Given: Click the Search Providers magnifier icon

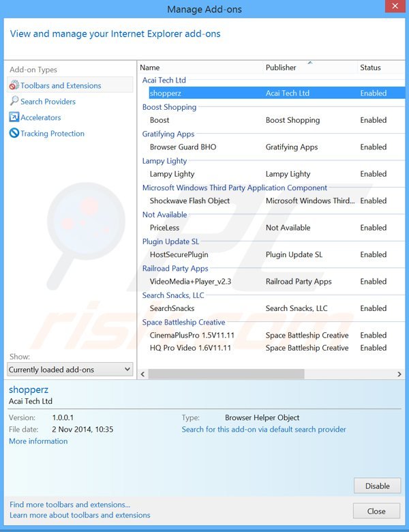Looking at the screenshot, I should pos(14,101).
